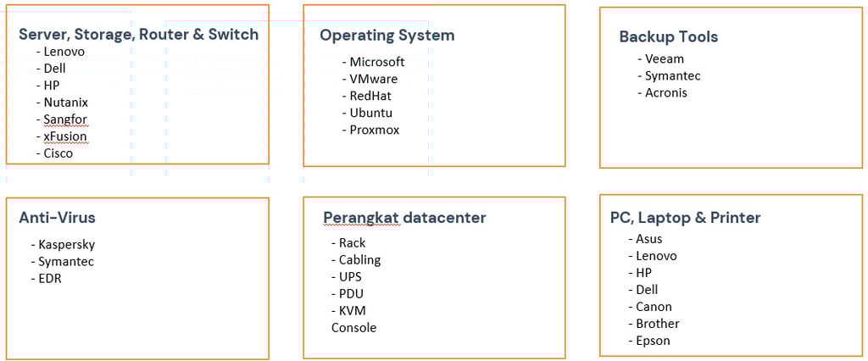Click the 'Perangkat datacenter' heading
Screen dimensions: 868x361
[404, 218]
